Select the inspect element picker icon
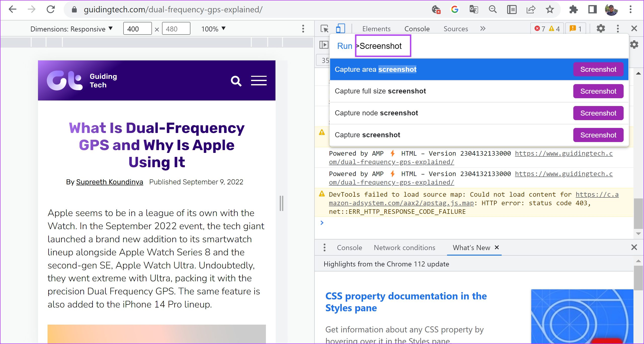Viewport: 644px width, 344px height. click(x=325, y=28)
